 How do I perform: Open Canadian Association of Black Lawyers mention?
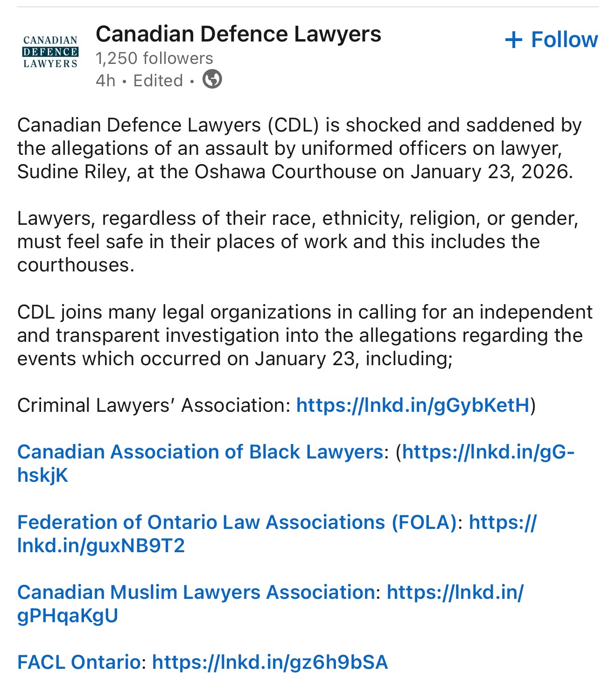200,452
